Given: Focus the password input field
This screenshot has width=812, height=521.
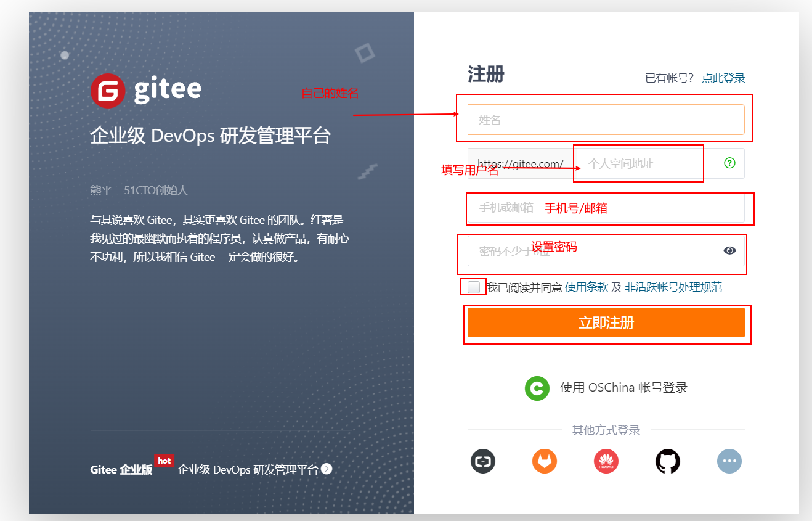Looking at the screenshot, I should pyautogui.click(x=606, y=251).
